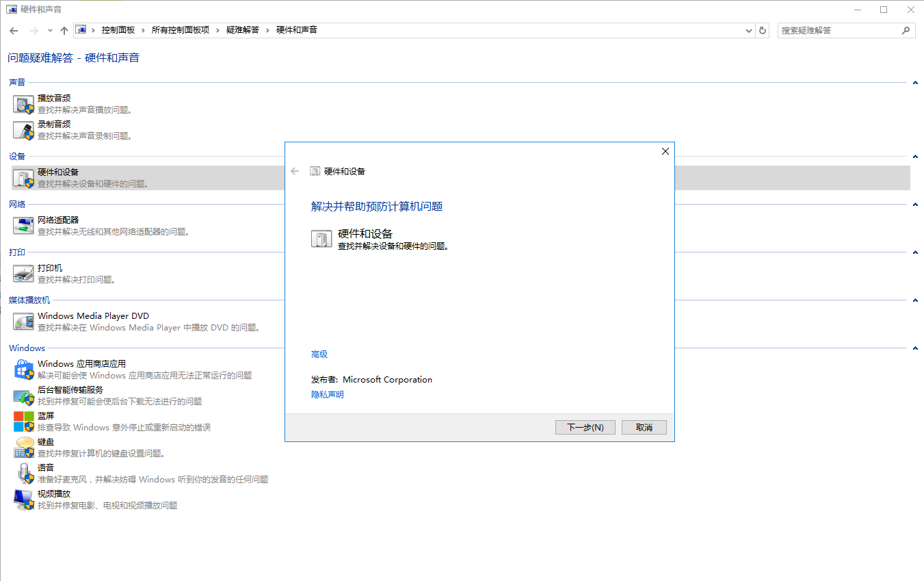Select 硬件和声音 in the breadcrumb
The width and height of the screenshot is (924, 581).
coord(297,30)
